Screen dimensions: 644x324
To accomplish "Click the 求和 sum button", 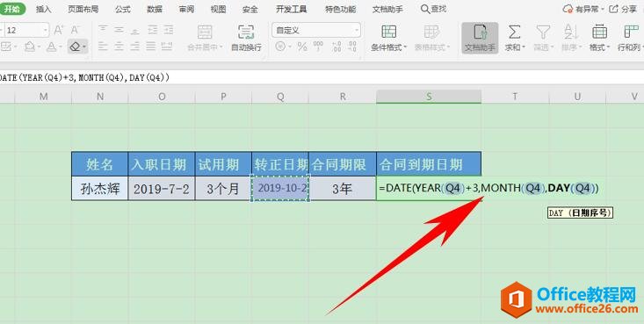I will [515, 38].
